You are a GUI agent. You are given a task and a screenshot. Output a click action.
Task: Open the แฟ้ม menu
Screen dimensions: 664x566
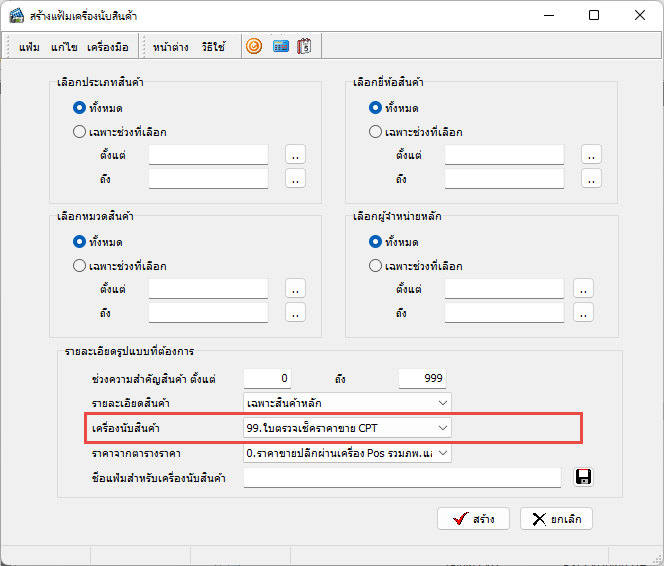click(29, 47)
